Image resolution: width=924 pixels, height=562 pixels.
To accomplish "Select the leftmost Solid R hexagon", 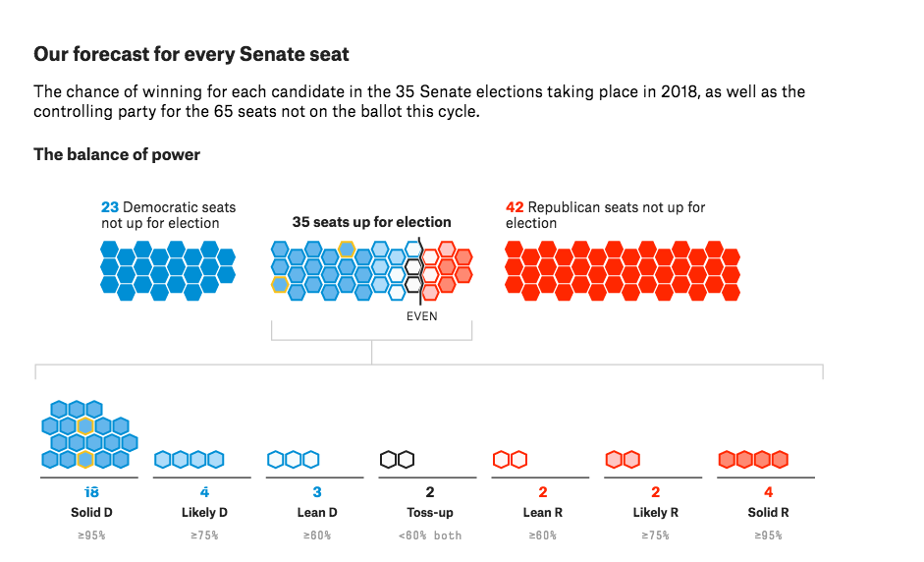I will click(728, 459).
